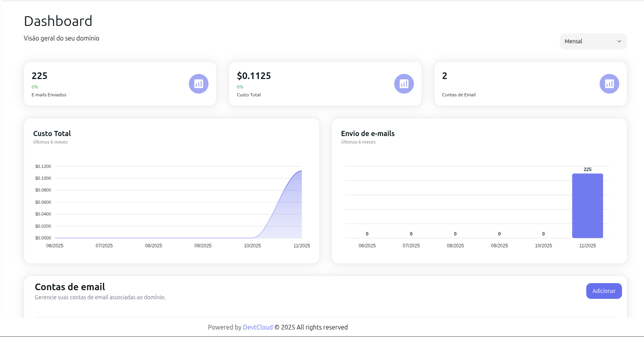Click the 10/2025 label on Custo Total axis
Screen dimensions: 644x337
tap(252, 246)
